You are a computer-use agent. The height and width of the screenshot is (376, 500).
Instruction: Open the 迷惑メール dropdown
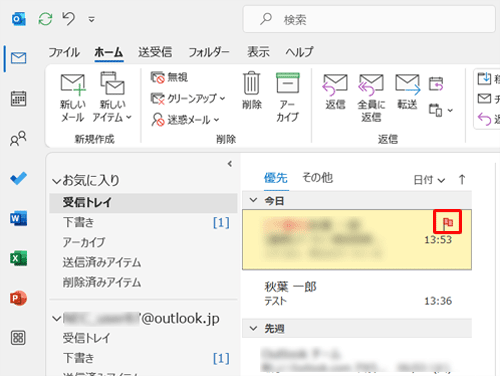(185, 120)
